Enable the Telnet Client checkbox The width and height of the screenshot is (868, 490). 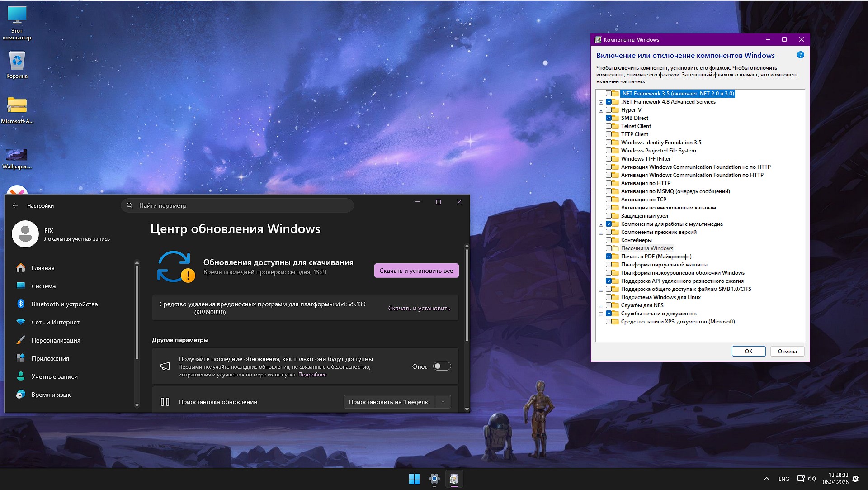[x=609, y=126]
